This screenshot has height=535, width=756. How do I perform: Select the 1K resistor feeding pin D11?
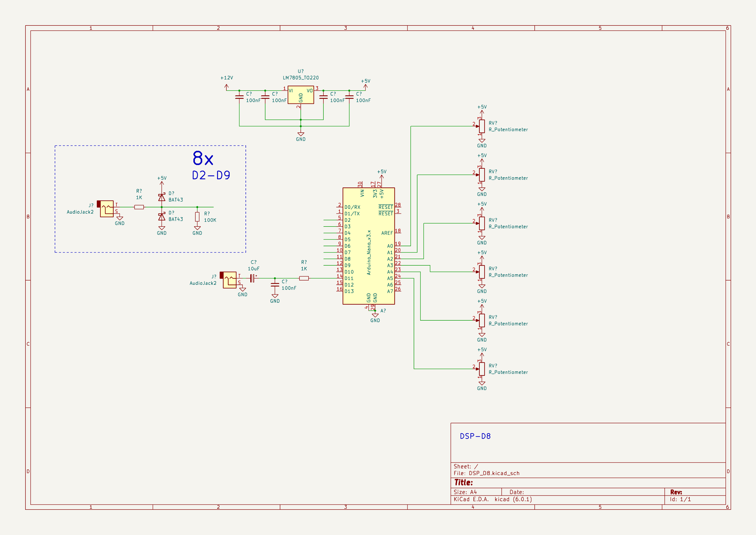[304, 278]
